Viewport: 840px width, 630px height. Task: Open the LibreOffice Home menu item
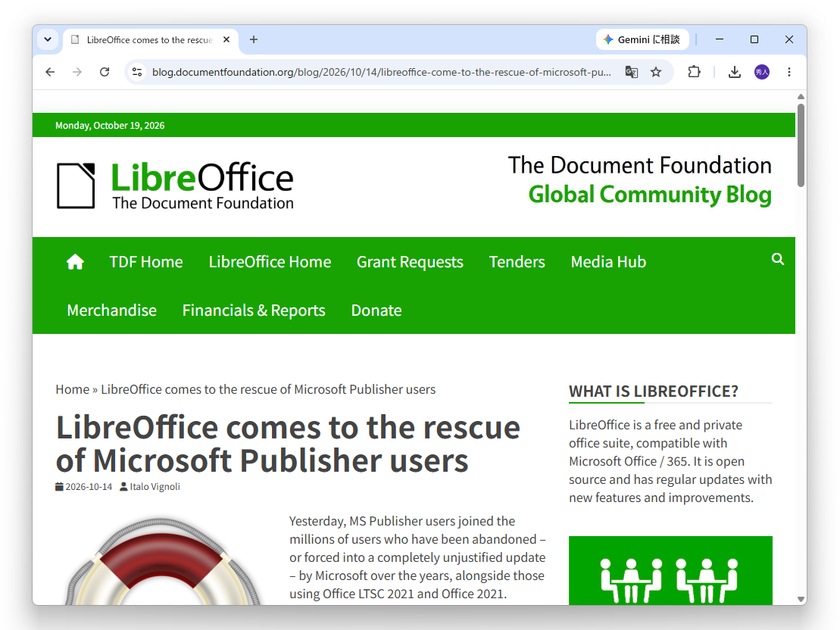coord(270,262)
